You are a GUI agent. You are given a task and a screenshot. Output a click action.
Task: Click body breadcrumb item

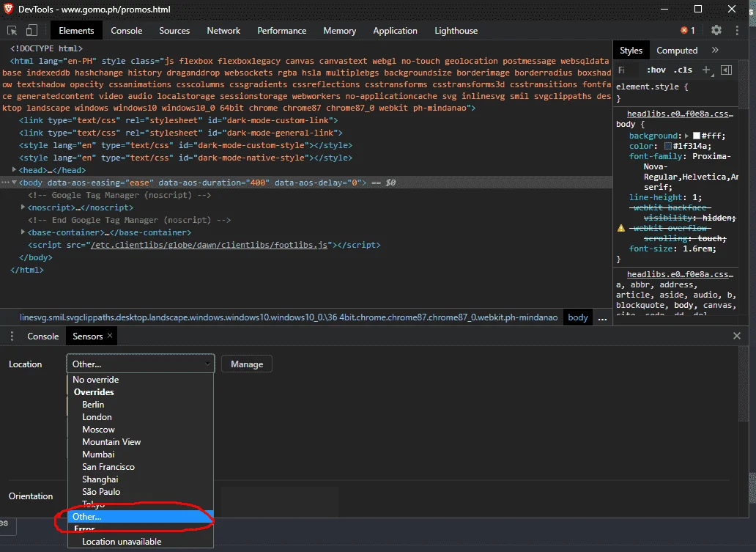click(577, 317)
